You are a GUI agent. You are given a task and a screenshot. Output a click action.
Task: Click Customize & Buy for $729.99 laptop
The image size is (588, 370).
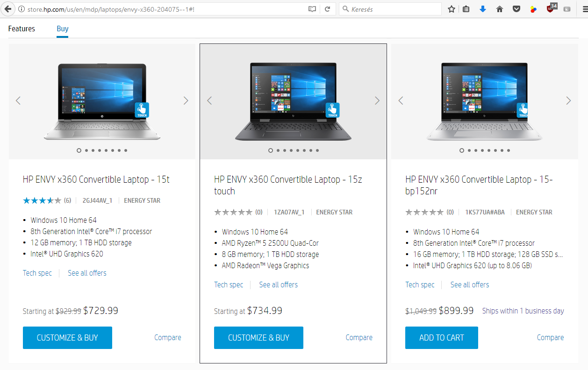(67, 338)
